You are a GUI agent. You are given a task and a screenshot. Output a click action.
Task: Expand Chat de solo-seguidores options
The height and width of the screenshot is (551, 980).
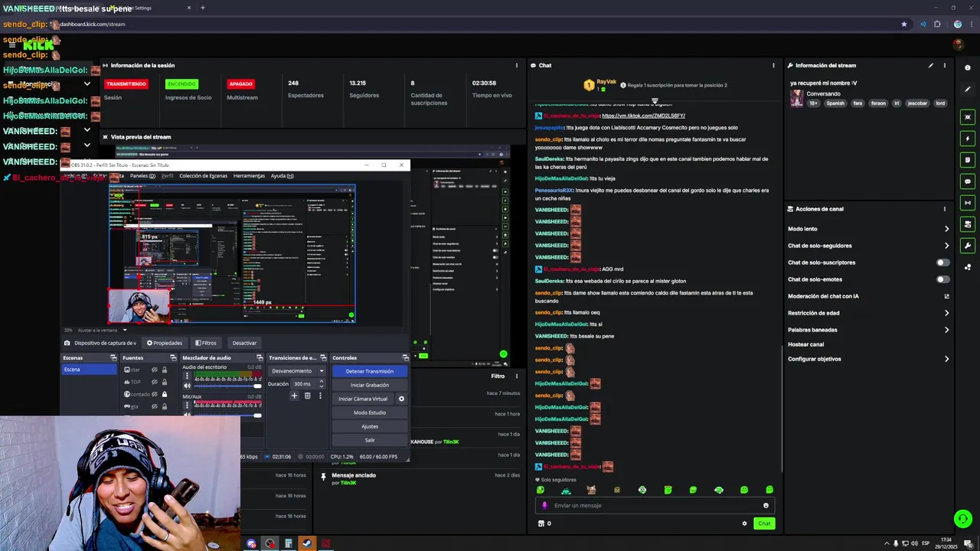[x=946, y=246]
